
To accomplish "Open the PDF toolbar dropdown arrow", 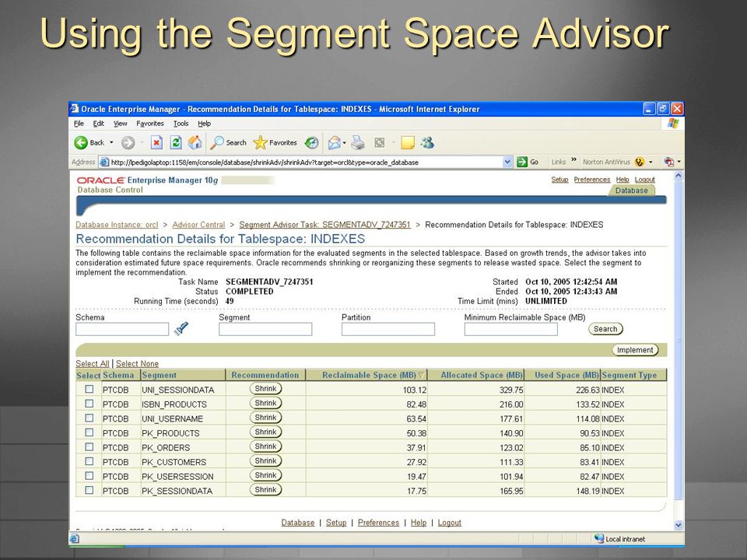I will [679, 162].
